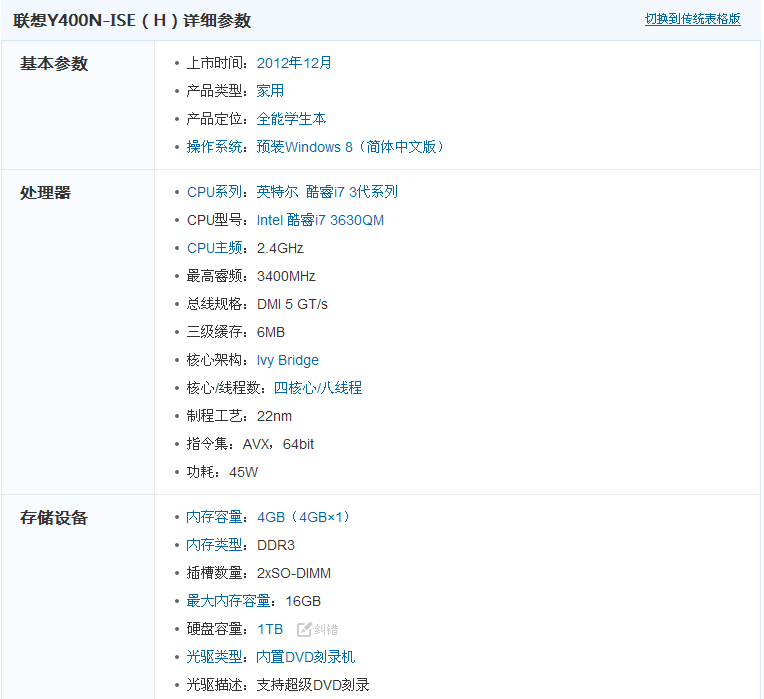The image size is (764, 699).
Task: Click the 三级缓存 label
Action: tap(214, 332)
